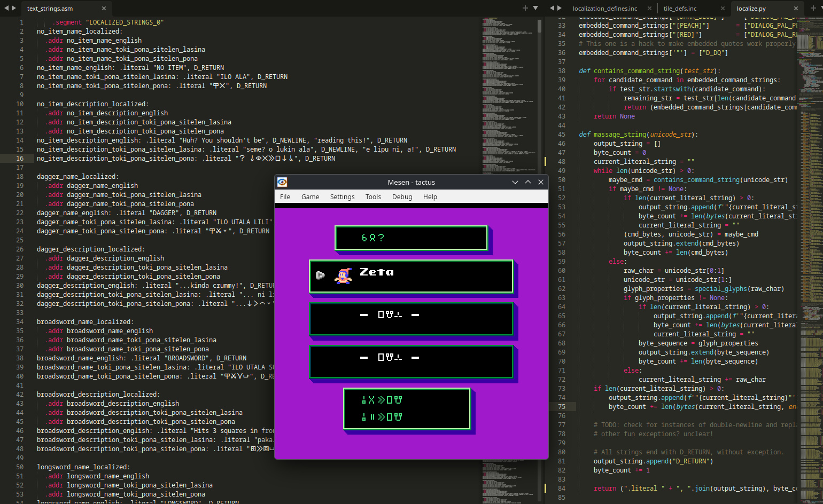Click the Zeta character sprite in game
Viewport: 823px width, 504px height.
pos(343,275)
